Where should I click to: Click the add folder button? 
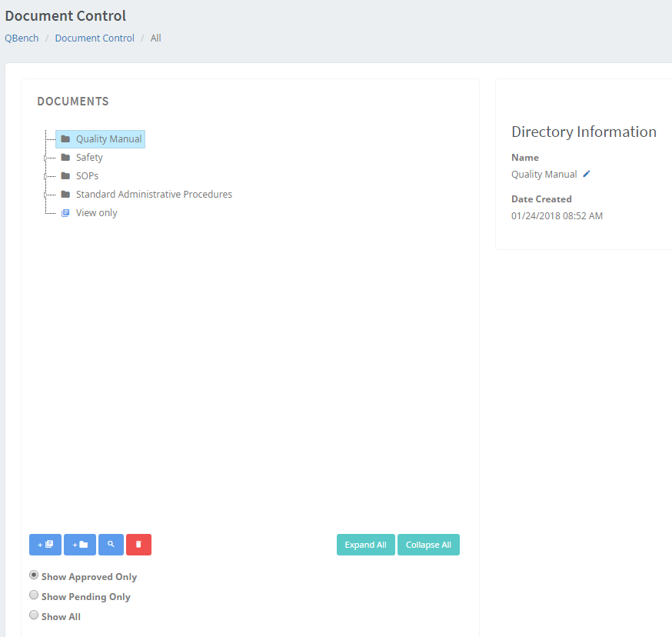pos(80,545)
